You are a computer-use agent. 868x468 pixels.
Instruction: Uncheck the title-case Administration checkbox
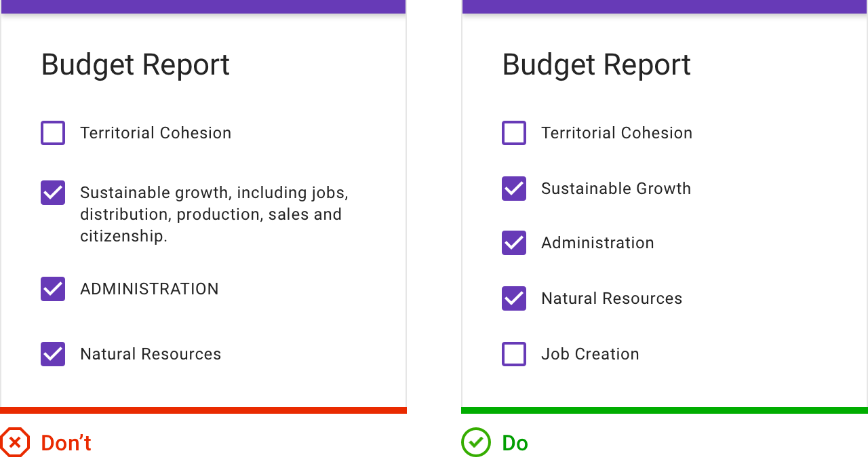coord(514,243)
